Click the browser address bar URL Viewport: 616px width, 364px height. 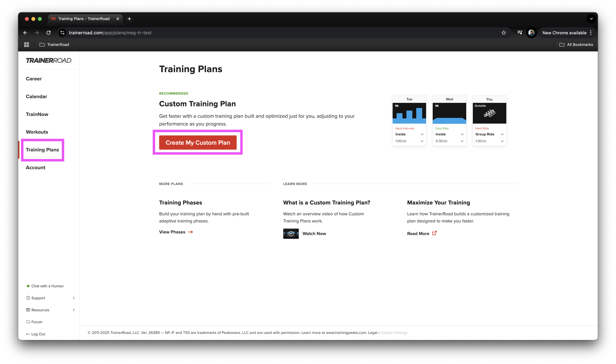(x=110, y=33)
